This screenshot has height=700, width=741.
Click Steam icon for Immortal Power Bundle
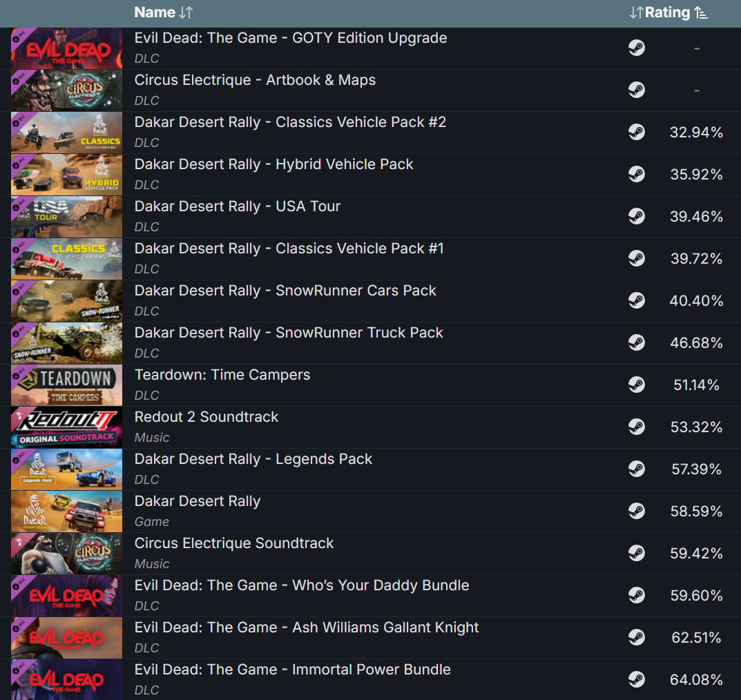[x=637, y=679]
